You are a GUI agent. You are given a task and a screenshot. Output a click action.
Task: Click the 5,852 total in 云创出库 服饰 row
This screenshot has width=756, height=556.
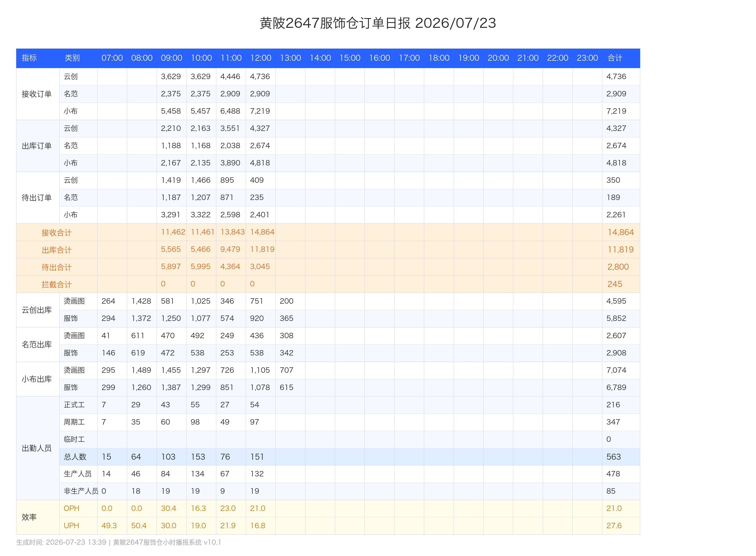coord(616,318)
